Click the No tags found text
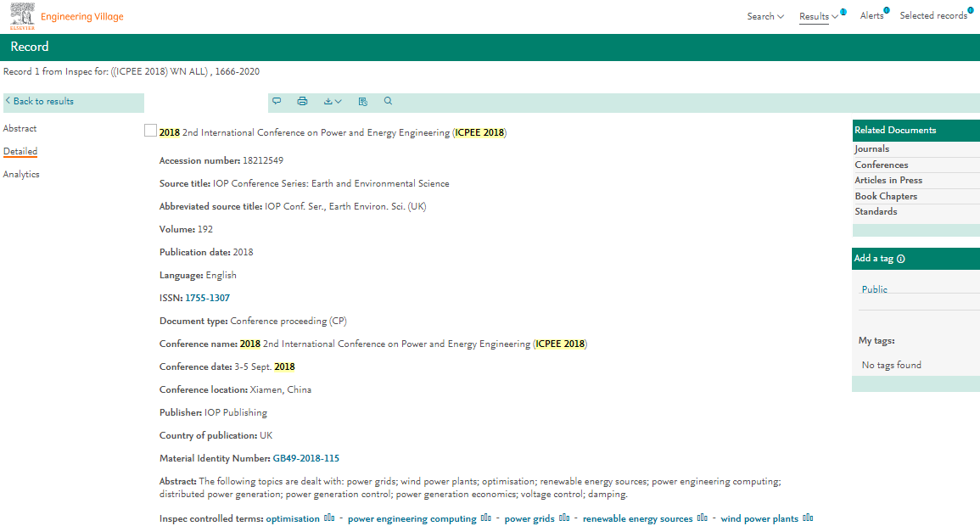Screen dimensions: 980x526 (891, 365)
